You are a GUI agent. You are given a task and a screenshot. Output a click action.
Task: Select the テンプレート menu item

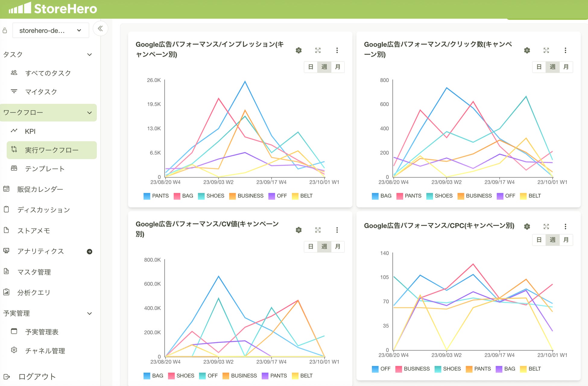tap(45, 169)
